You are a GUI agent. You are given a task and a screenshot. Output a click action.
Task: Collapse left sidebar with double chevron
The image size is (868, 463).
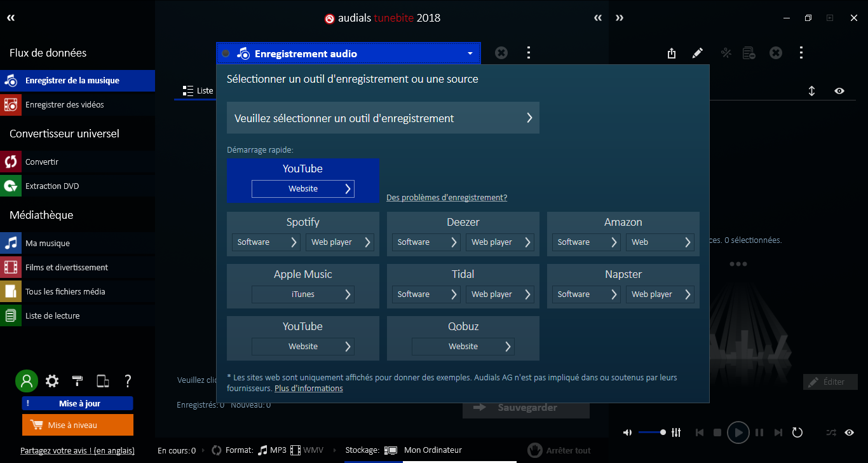(x=11, y=18)
